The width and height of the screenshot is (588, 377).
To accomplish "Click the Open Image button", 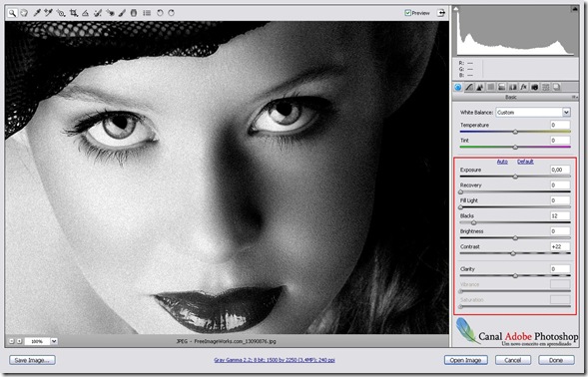I will 466,360.
